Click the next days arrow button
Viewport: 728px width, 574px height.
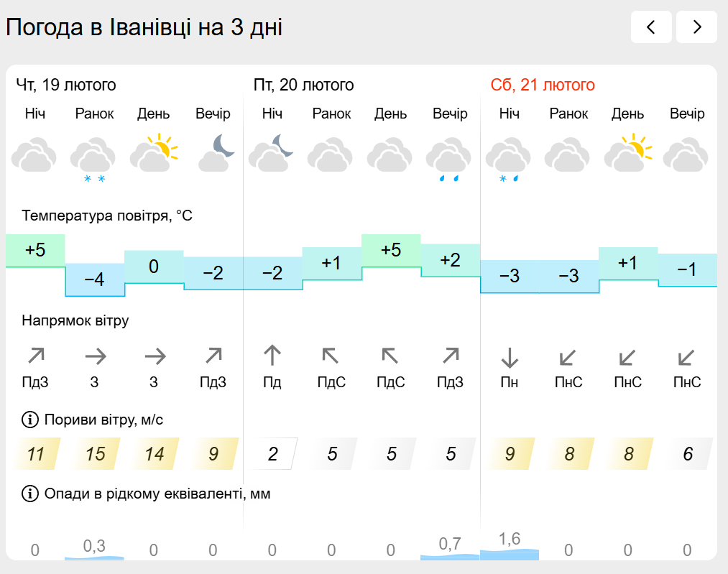pyautogui.click(x=696, y=27)
